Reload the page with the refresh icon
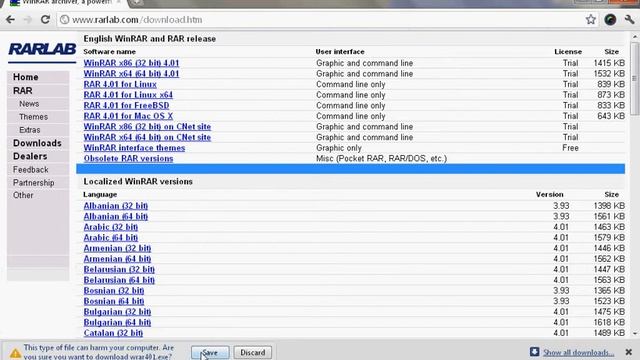640x360 pixels. point(45,20)
